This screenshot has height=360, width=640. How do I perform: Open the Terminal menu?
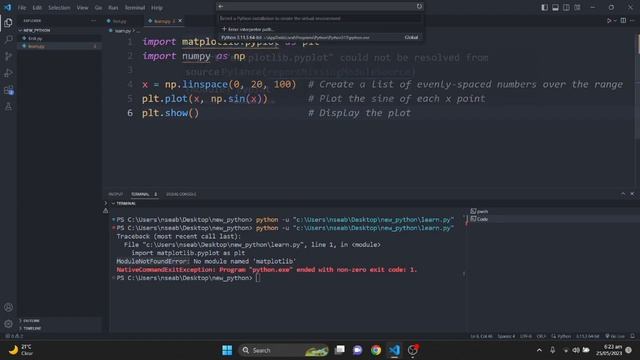coord(135,7)
